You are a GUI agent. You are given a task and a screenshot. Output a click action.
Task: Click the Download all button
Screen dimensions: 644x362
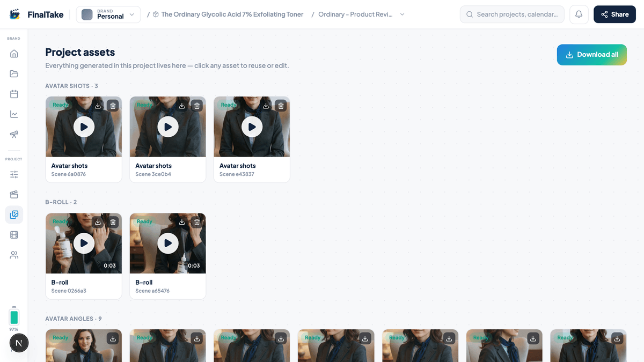(x=592, y=55)
